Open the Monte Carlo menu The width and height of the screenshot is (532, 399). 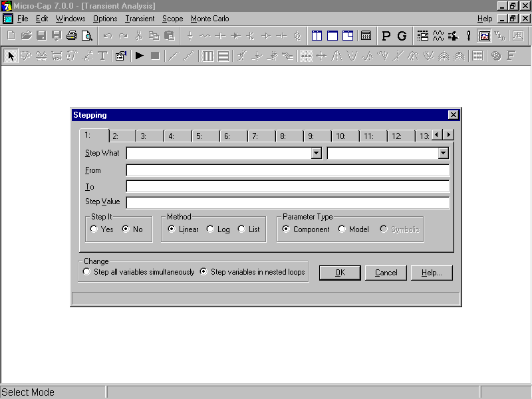[209, 19]
